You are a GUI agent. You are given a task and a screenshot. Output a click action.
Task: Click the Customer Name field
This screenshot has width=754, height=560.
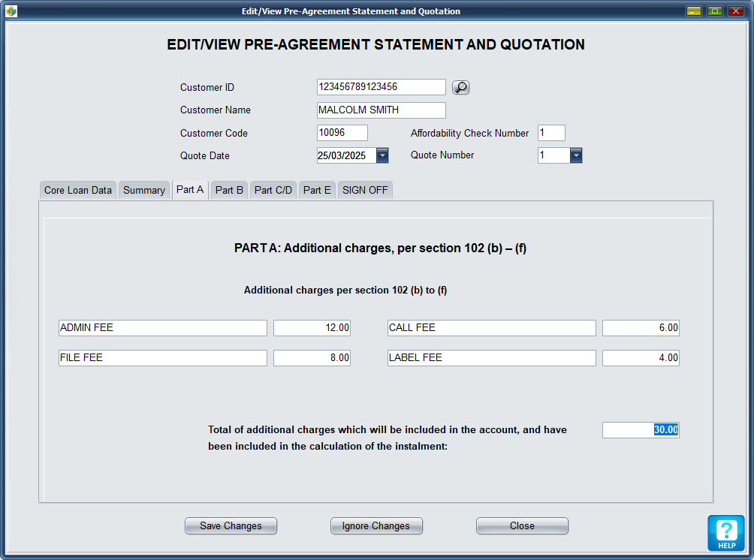tap(381, 110)
